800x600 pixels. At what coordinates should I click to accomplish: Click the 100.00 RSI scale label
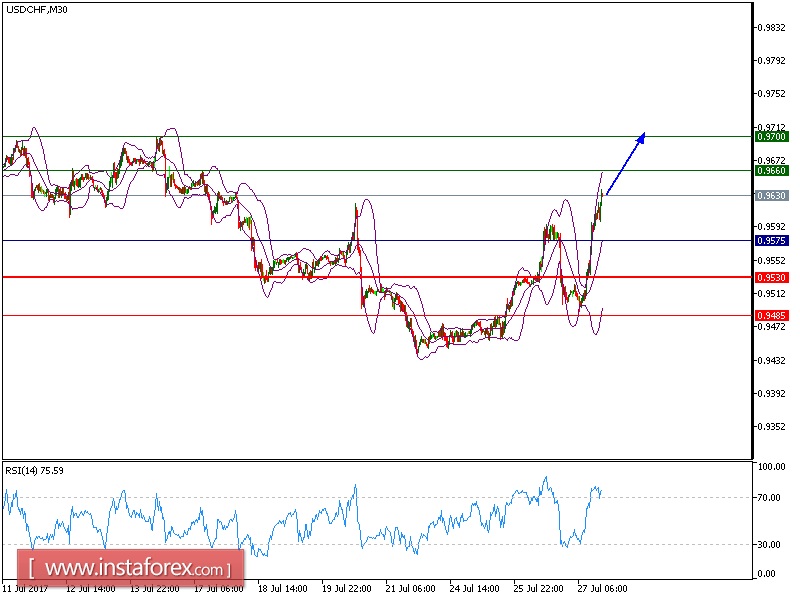pos(771,466)
